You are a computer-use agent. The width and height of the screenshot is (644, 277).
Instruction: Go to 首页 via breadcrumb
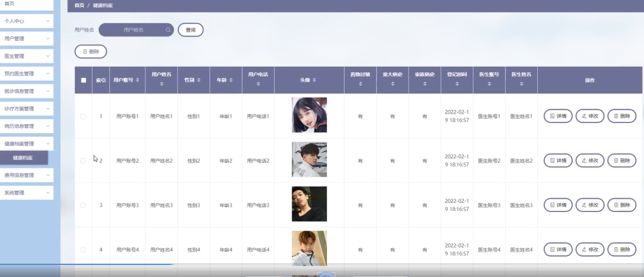click(x=79, y=6)
